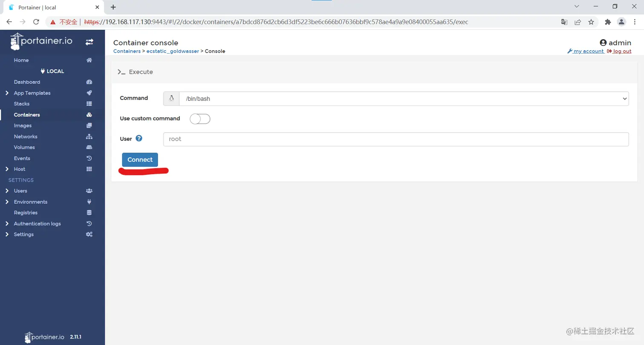Click the Host grid icon

tap(89, 169)
